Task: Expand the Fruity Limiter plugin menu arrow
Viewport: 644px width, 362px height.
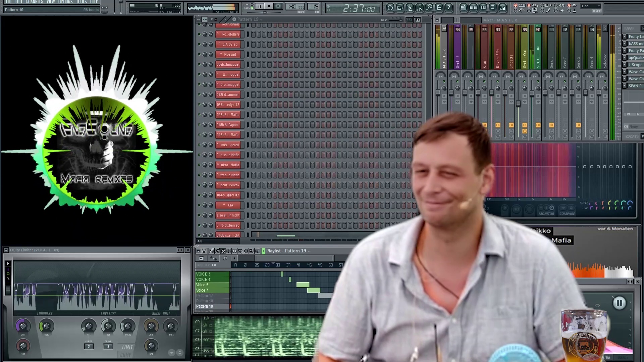Action: pos(6,250)
